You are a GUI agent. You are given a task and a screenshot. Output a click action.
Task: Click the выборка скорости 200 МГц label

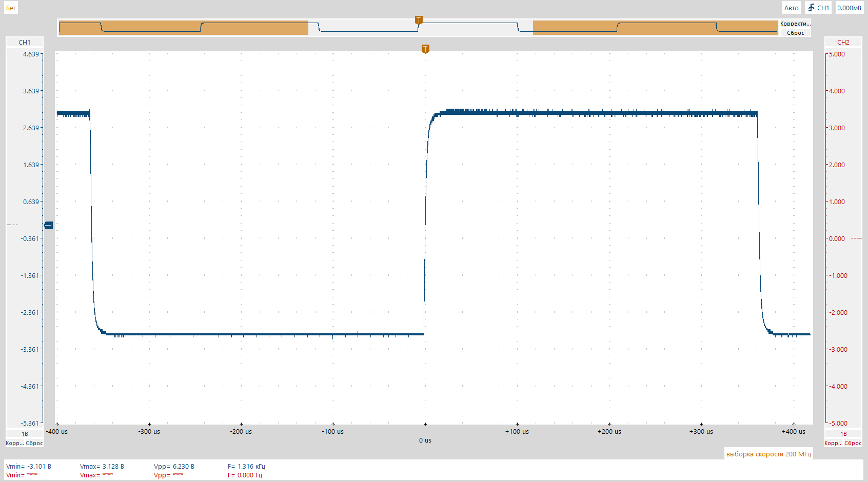[768, 454]
